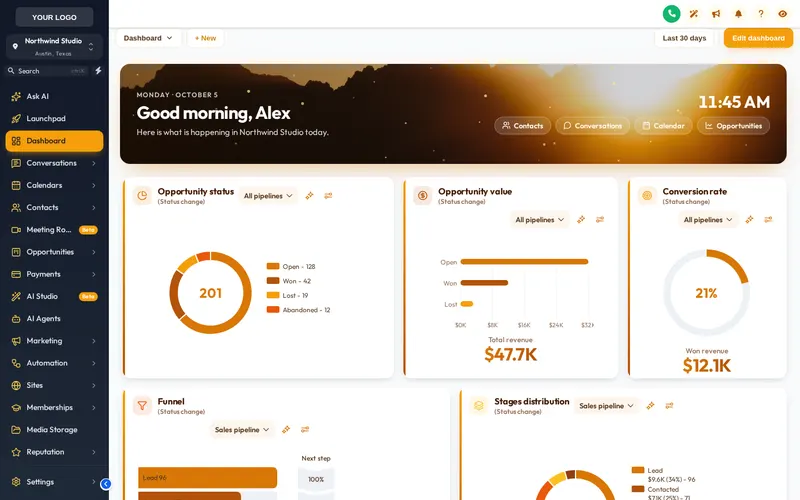Click the AI sparkle icon in the Opportunity status card
Viewport: 800px width, 500px height.
(309, 195)
